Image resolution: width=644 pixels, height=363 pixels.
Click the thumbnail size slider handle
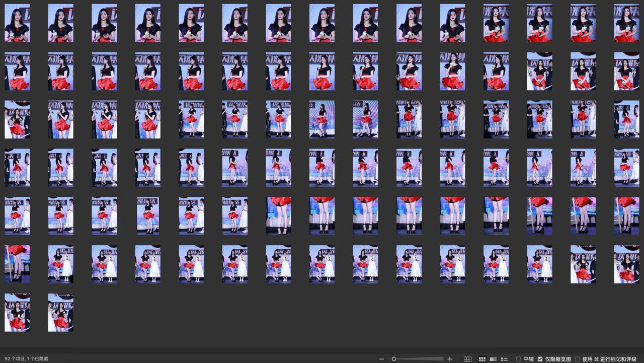pos(394,359)
